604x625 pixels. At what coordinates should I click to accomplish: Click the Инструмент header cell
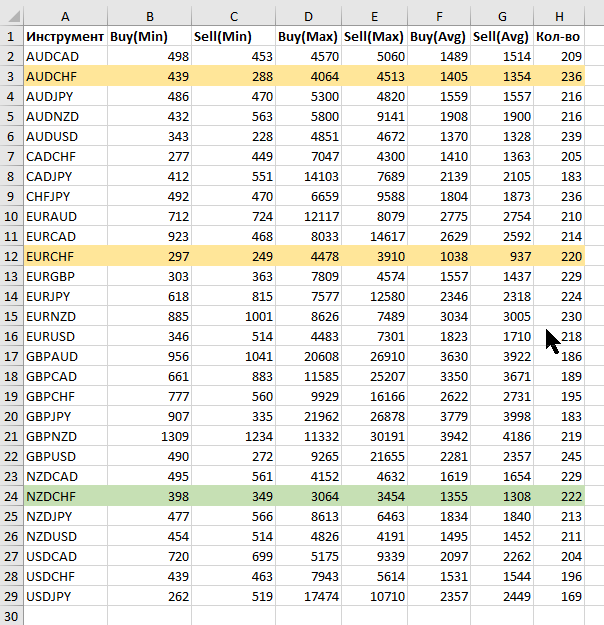(x=65, y=36)
